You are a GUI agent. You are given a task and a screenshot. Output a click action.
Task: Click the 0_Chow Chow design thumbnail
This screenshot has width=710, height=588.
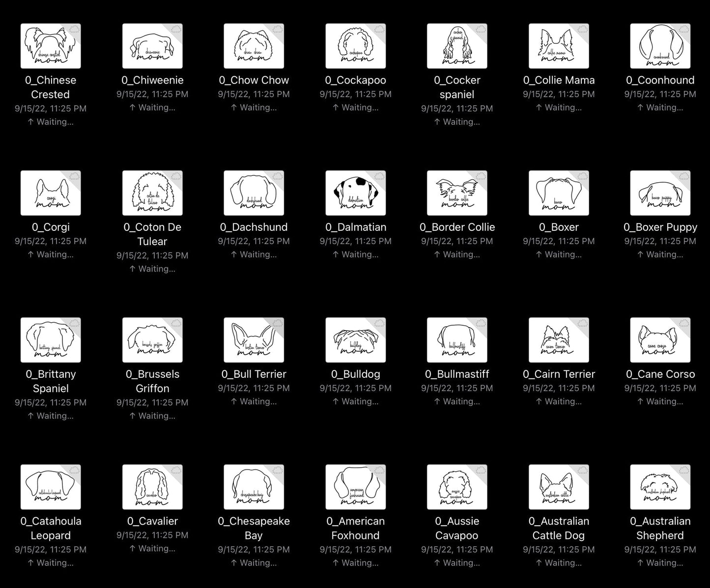(254, 46)
